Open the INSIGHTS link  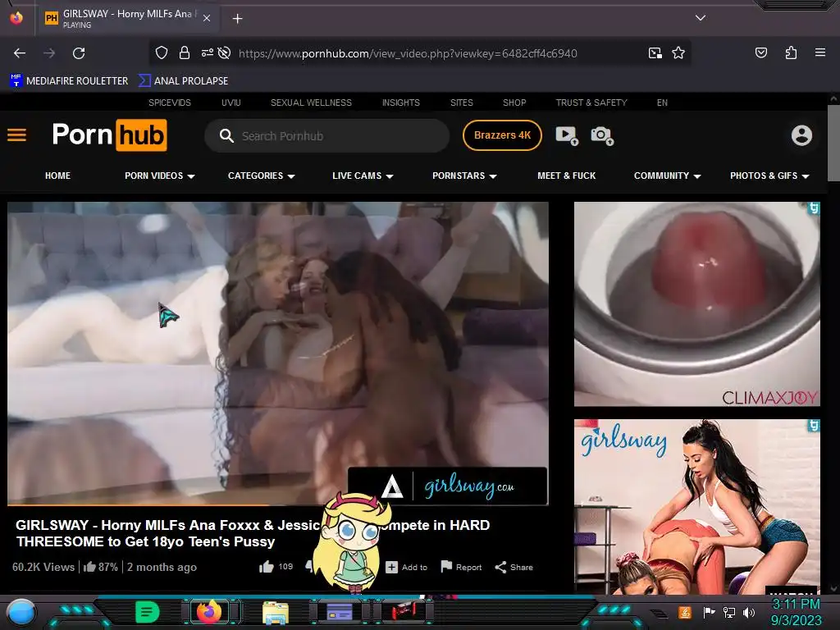coord(400,103)
